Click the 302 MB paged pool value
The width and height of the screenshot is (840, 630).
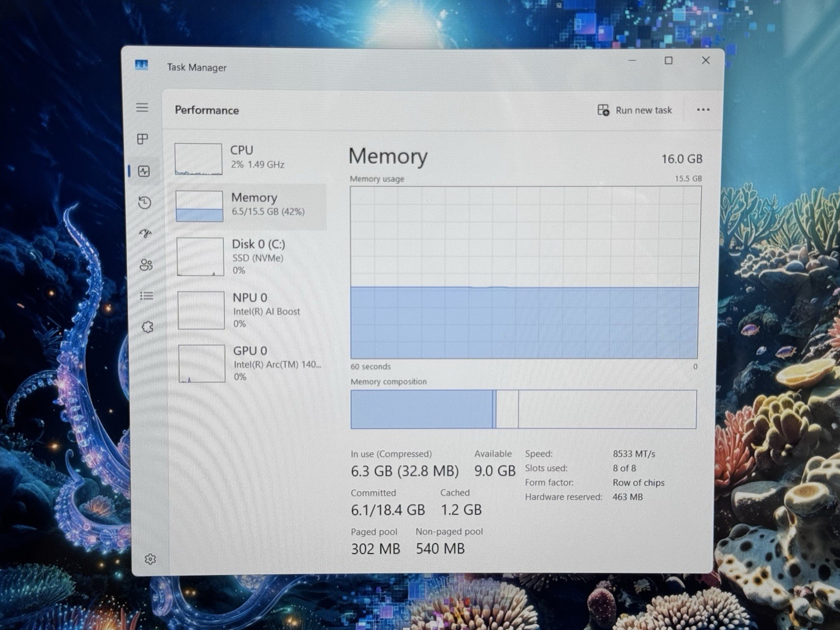(375, 549)
